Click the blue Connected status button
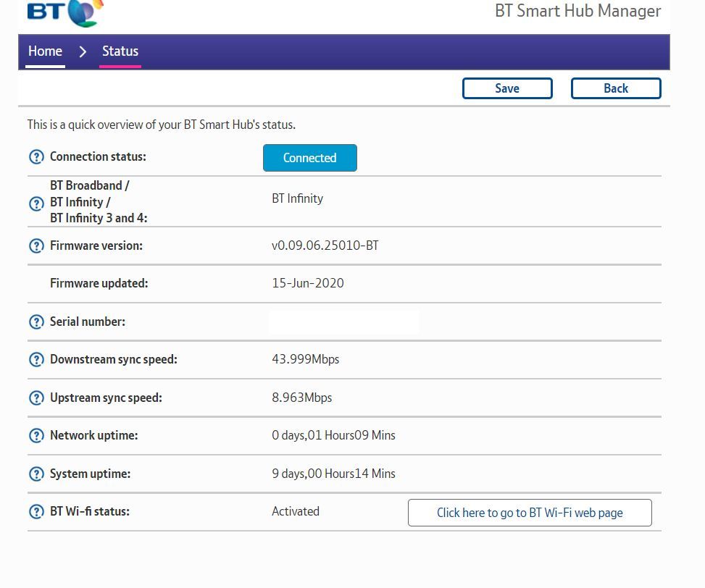 coord(309,158)
